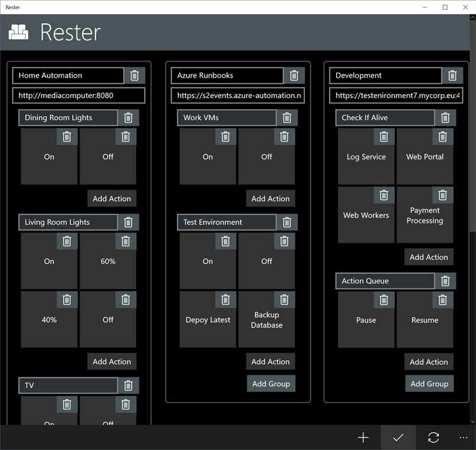
Task: Trigger the 60% Living Room Lights action
Action: [x=108, y=261]
